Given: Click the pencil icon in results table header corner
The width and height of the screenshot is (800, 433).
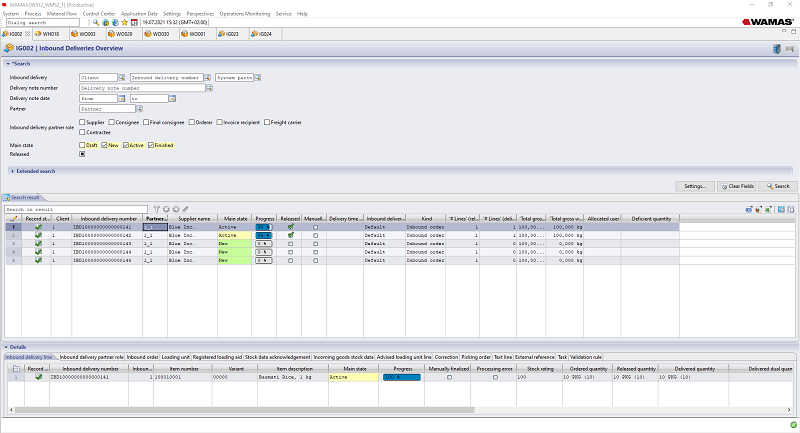Looking at the screenshot, I should click(13, 218).
